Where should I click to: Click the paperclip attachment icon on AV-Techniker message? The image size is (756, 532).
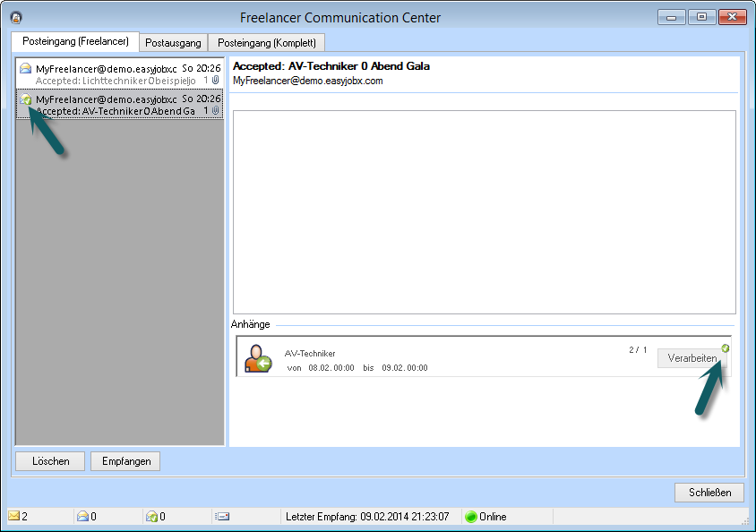(215, 111)
